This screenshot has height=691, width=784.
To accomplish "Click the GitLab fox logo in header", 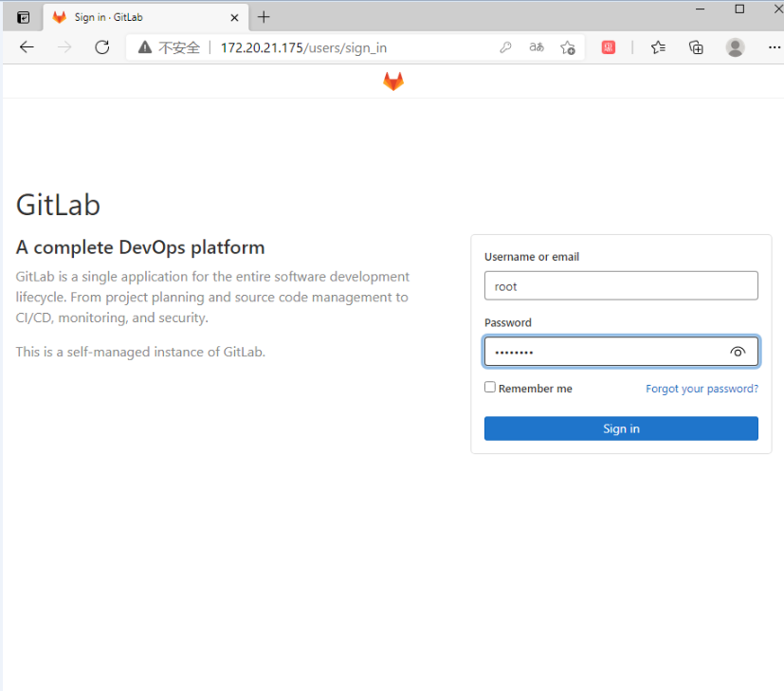I will (x=393, y=82).
